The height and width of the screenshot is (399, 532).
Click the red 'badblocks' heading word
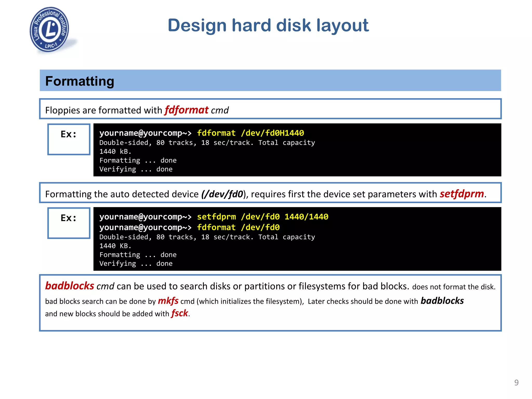coord(69,286)
